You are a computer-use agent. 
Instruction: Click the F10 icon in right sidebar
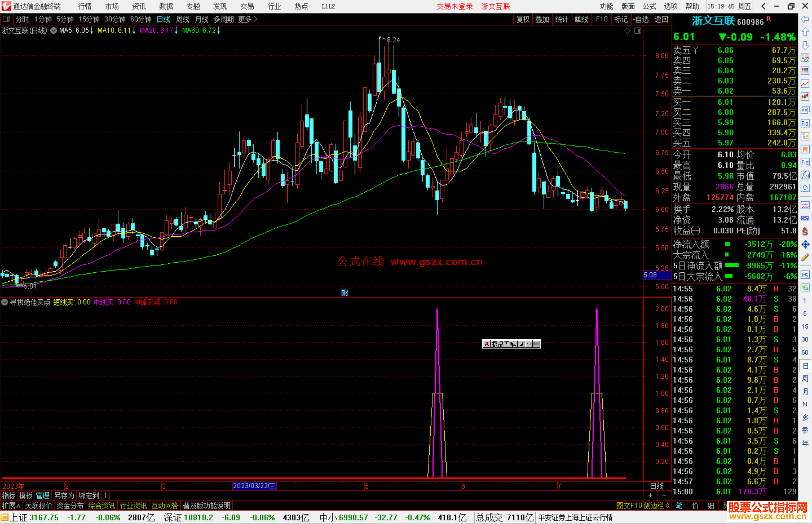coord(805,123)
